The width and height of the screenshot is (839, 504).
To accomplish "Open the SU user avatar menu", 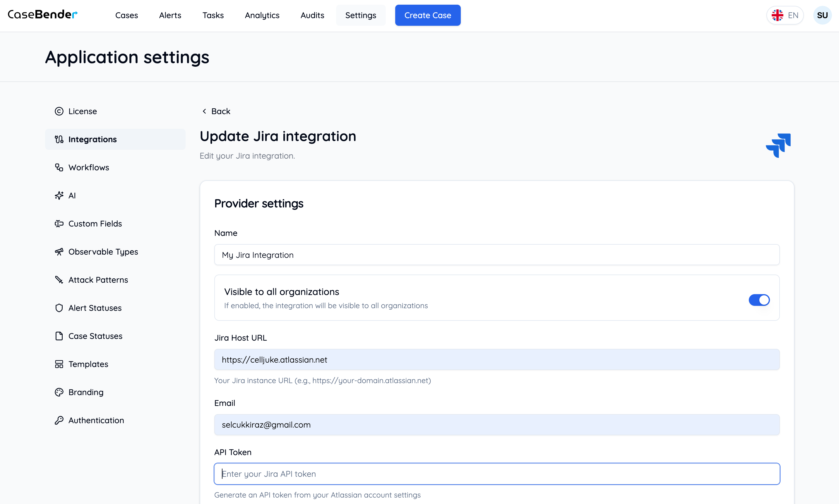I will (822, 15).
